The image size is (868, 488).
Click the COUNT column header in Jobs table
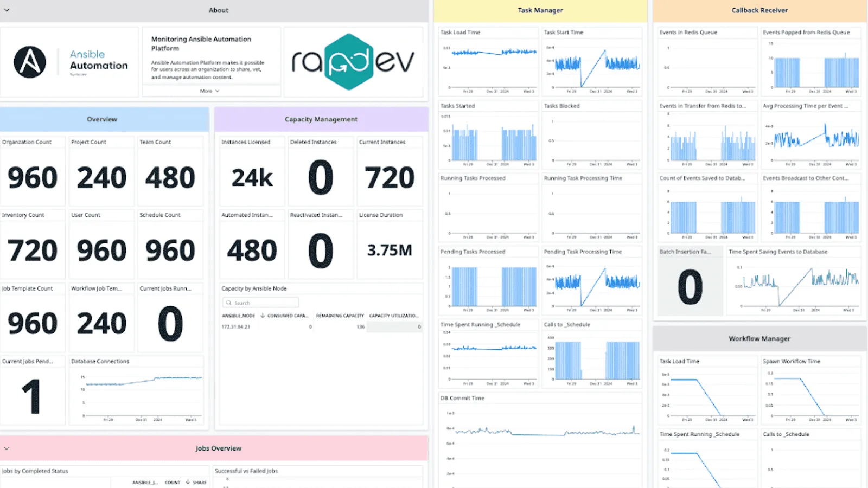point(173,482)
